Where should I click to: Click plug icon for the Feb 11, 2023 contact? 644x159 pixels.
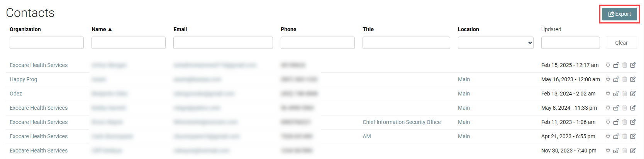coord(608,122)
